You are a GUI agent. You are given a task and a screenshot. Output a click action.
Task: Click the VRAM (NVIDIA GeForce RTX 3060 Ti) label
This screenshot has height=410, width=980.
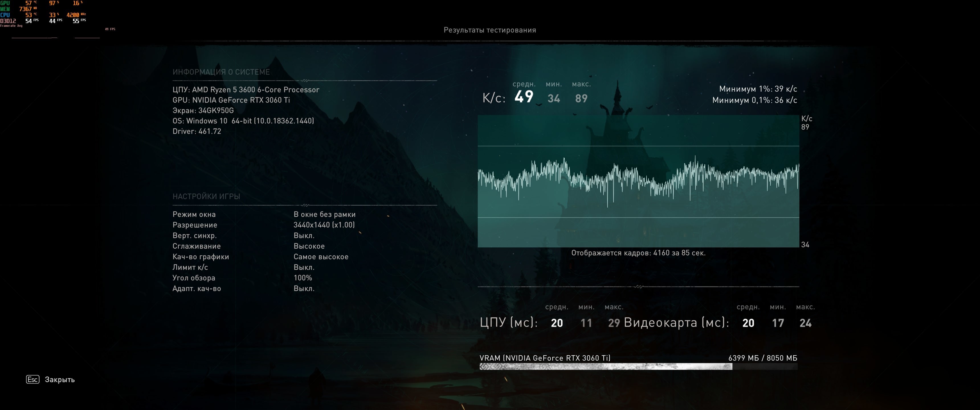pos(545,358)
